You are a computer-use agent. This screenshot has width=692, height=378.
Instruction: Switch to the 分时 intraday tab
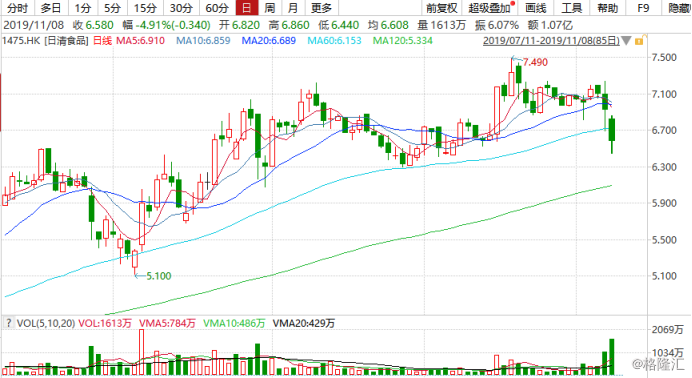coord(18,8)
